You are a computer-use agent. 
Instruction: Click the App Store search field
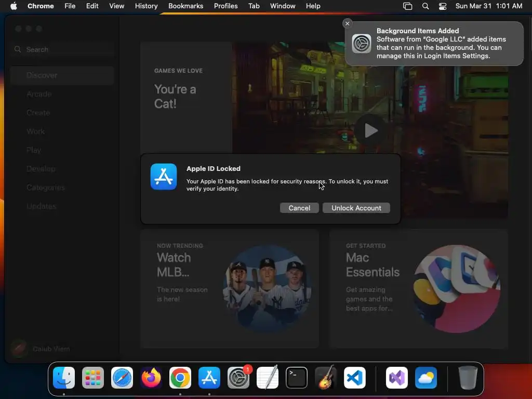tap(62, 49)
